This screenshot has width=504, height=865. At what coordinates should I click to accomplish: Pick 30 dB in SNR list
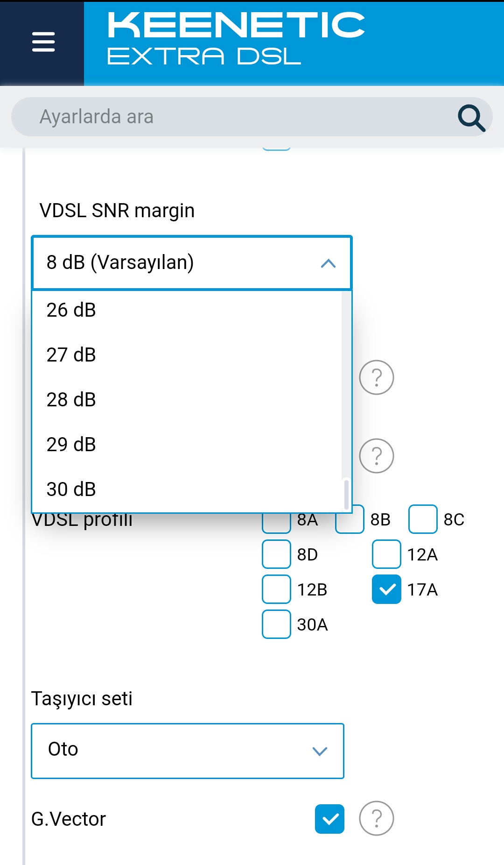coord(187,489)
